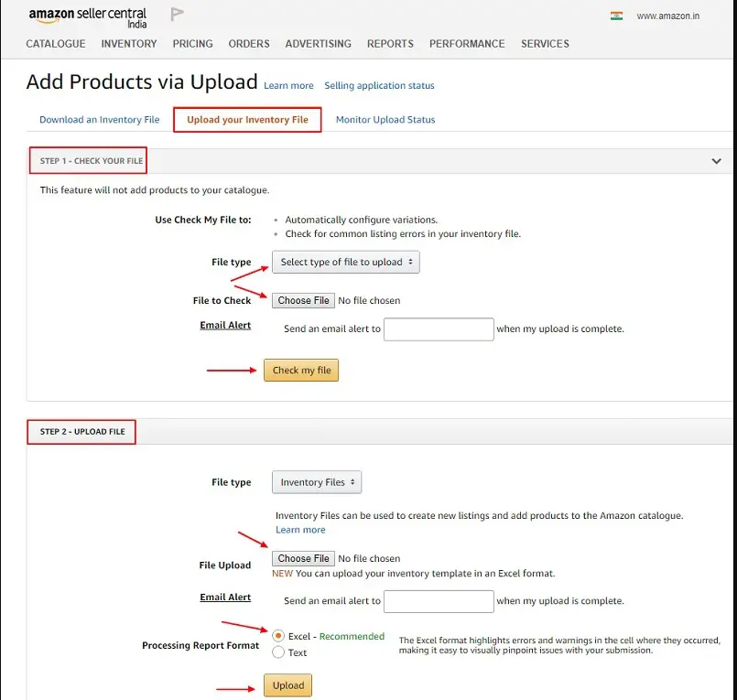Click the 'NEW You can upload' Excel notice
The height and width of the screenshot is (700, 737).
click(414, 574)
